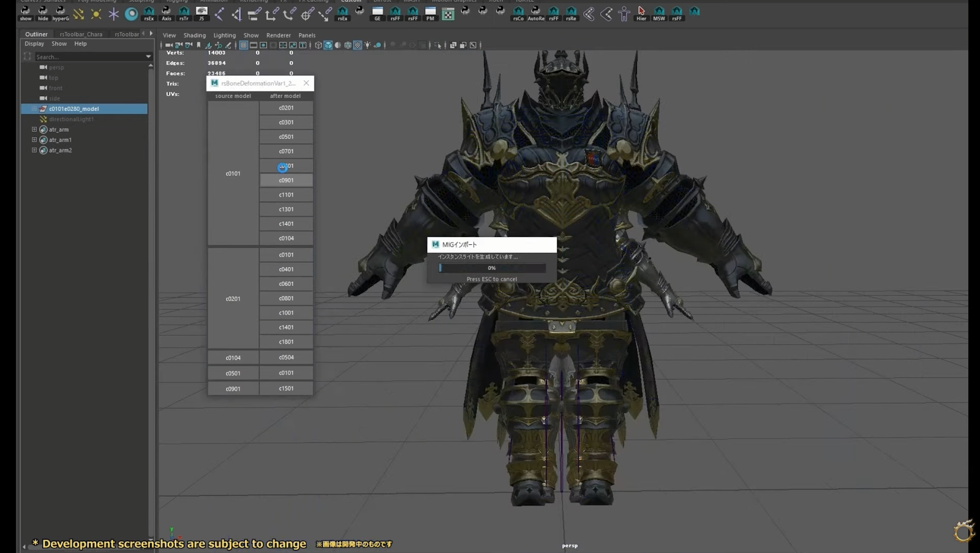
Task: Click the humanoid figure shelf icon
Action: 624,13
